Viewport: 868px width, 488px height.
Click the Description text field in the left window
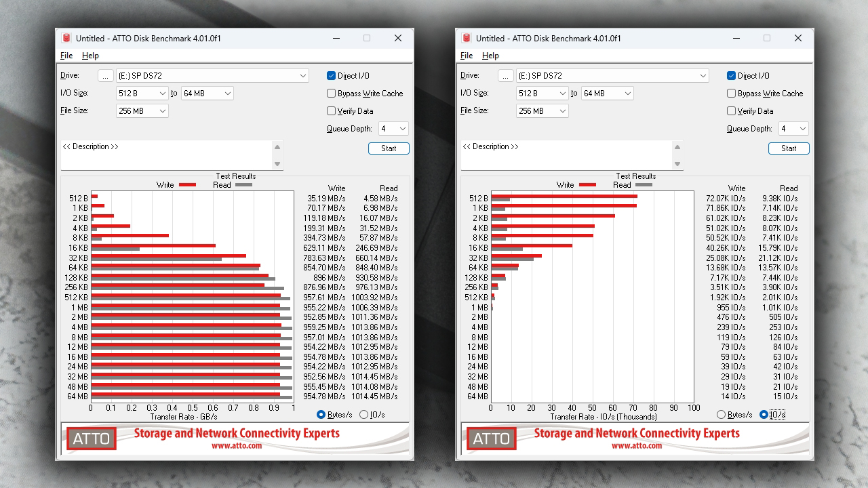coord(166,155)
